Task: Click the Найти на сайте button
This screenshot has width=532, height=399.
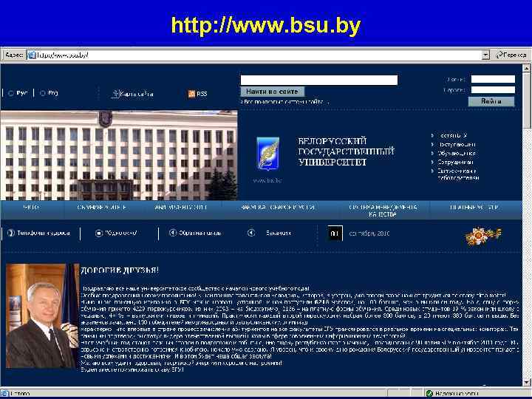Action: pos(272,92)
